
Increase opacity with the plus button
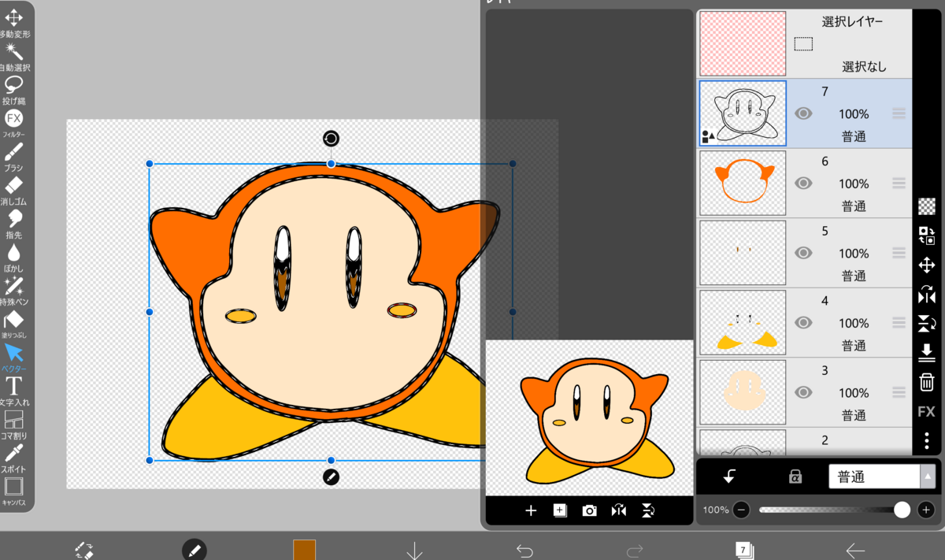[926, 510]
